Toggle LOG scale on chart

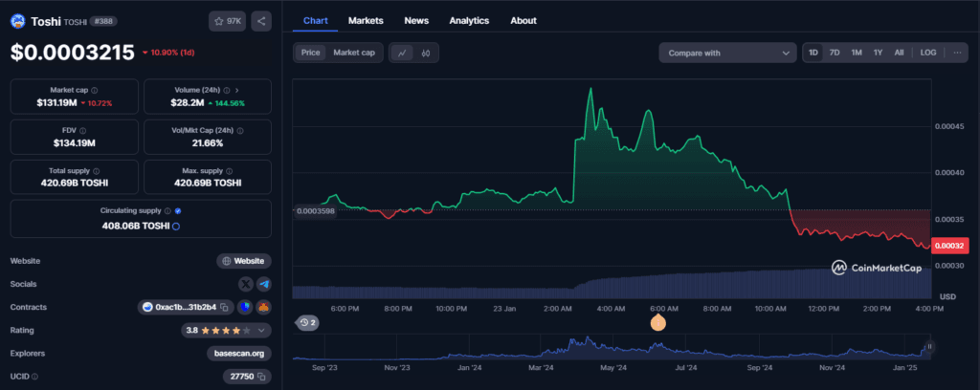click(928, 53)
